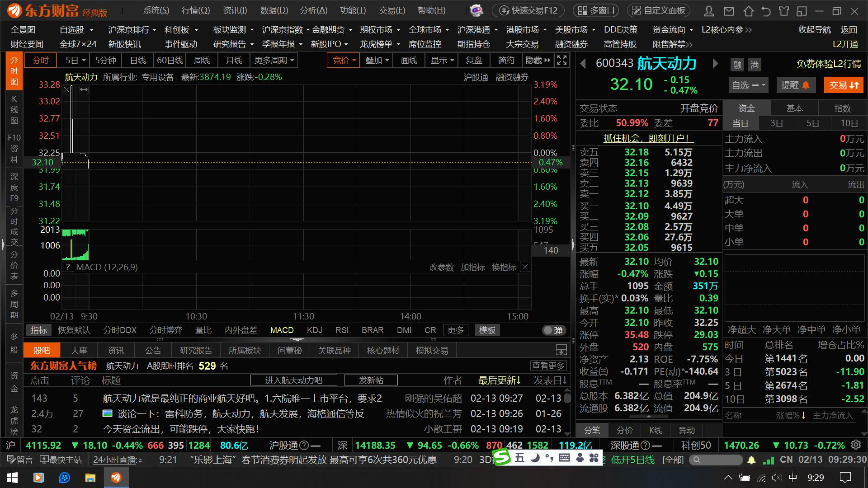Click 免费体验L2行情 link
The height and width of the screenshot is (488, 868).
click(829, 64)
